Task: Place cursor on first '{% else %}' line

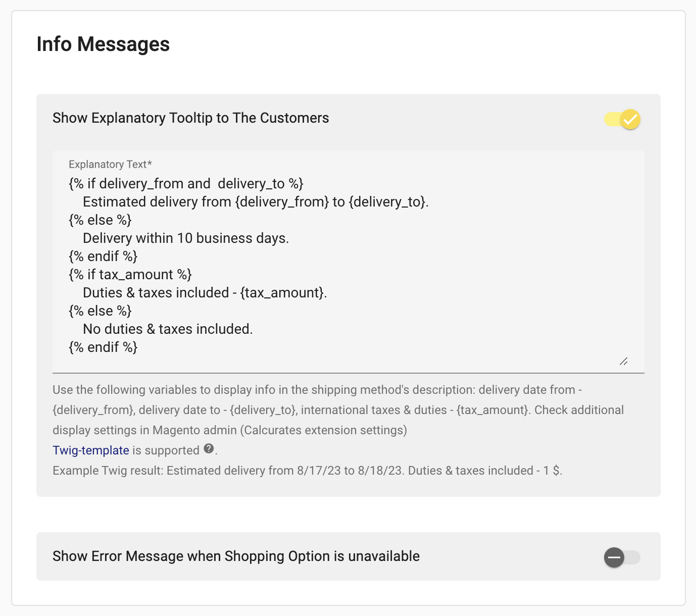Action: (x=100, y=220)
